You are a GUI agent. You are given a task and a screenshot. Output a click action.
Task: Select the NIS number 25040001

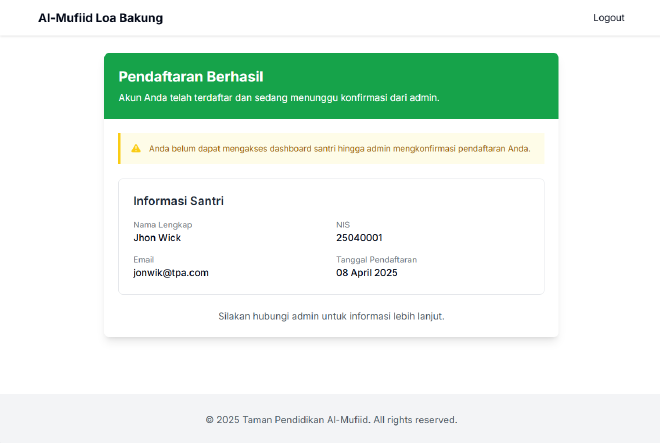[x=359, y=238]
